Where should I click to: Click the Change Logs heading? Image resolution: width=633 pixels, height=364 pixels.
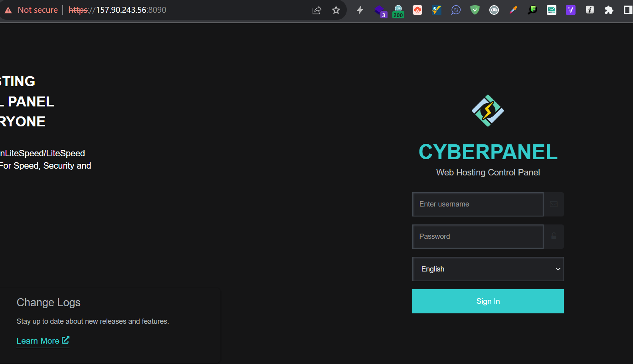(48, 303)
